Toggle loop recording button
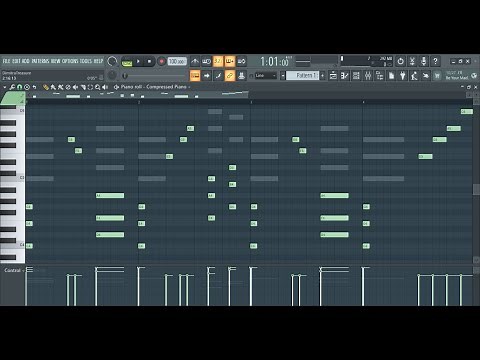This screenshot has height=360, width=480. click(241, 61)
